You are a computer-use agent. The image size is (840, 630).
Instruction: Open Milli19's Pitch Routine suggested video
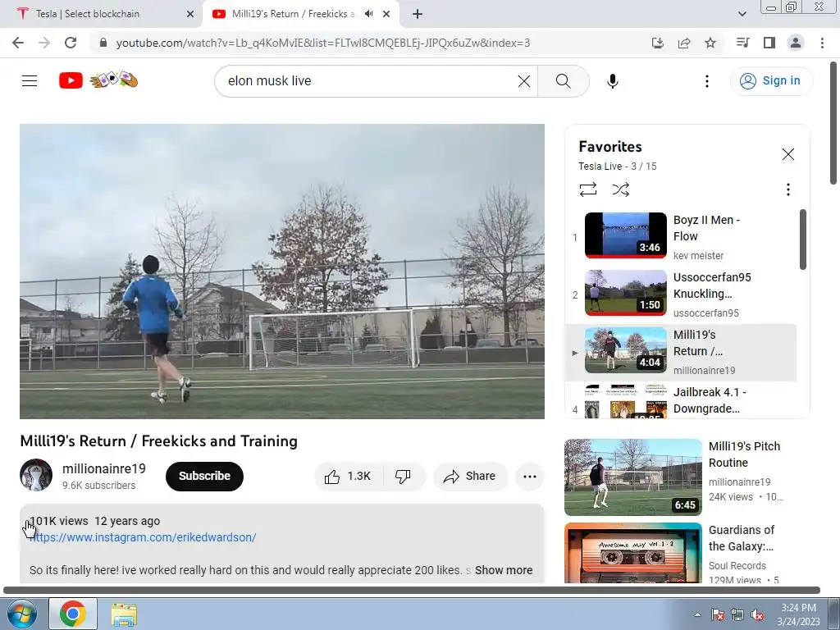pos(633,477)
